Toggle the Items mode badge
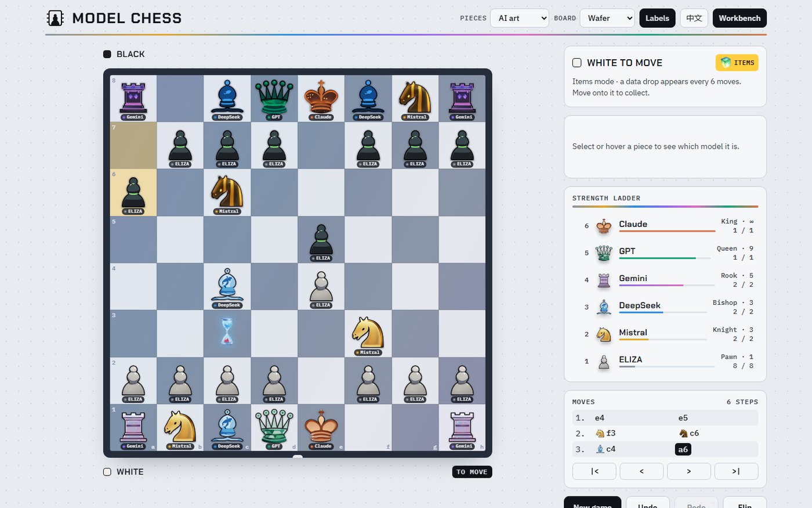The height and width of the screenshot is (508, 812). [x=737, y=63]
